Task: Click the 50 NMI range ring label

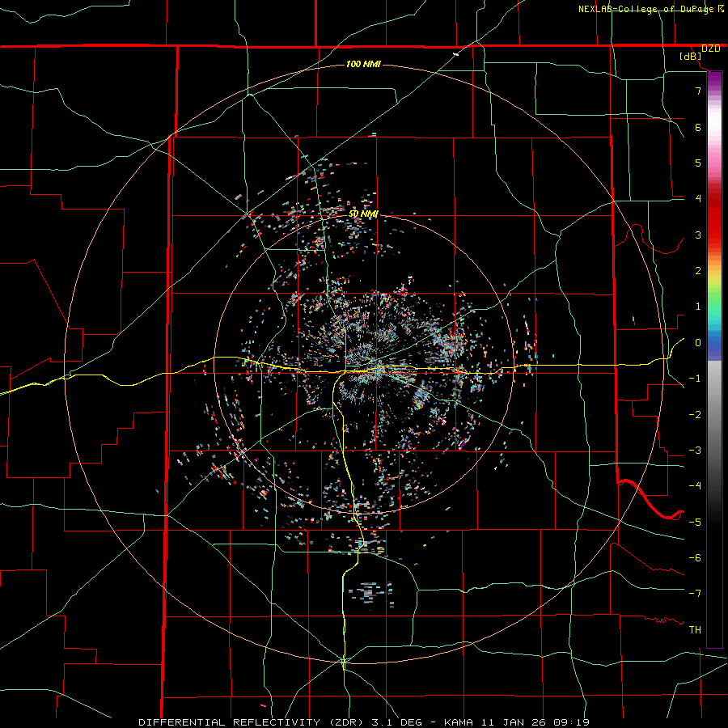Action: coord(363,214)
